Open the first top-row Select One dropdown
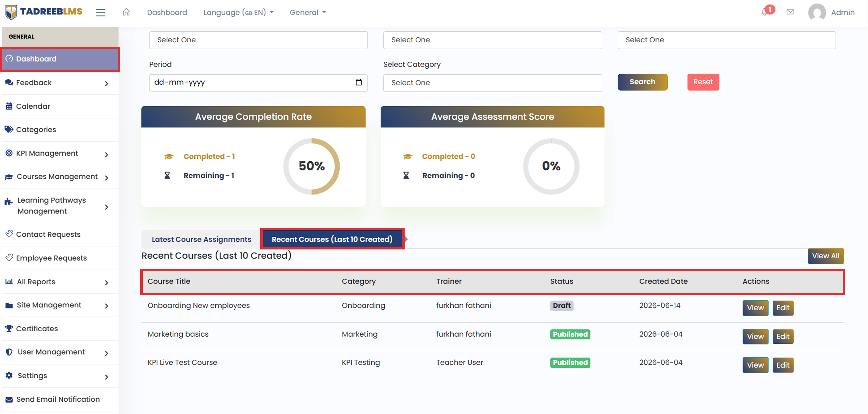 pyautogui.click(x=258, y=40)
